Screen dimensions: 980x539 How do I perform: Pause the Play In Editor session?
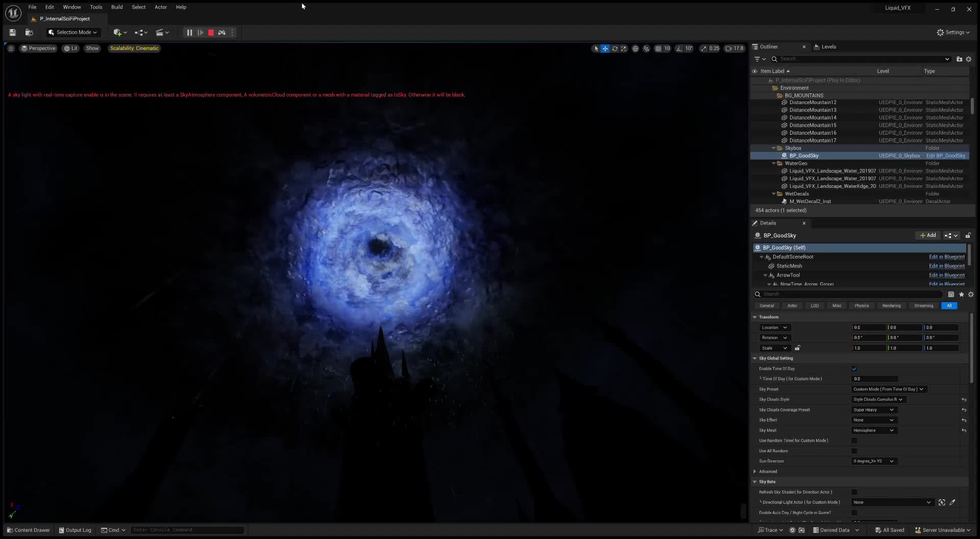tap(189, 32)
